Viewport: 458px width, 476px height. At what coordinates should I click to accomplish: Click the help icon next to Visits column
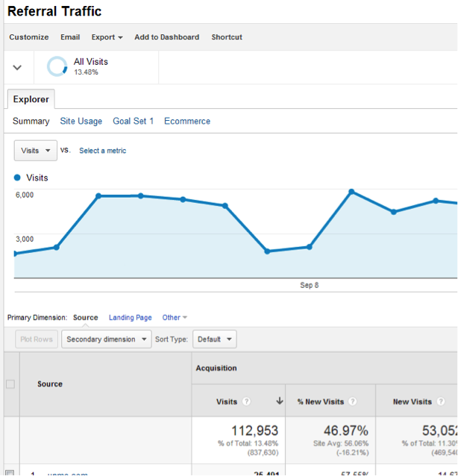click(247, 401)
